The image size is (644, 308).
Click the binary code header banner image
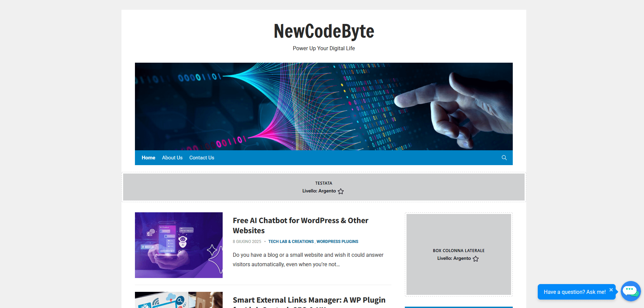click(324, 106)
